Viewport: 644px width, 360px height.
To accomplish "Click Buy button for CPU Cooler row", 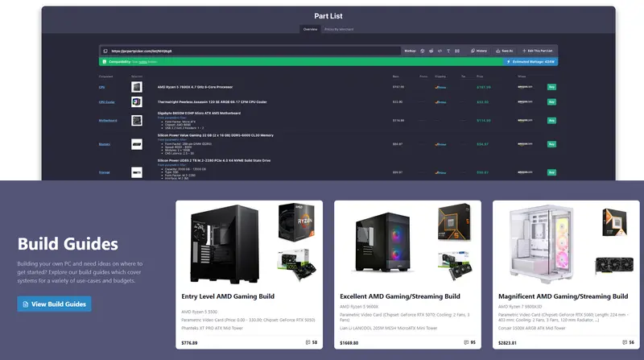I will pos(551,102).
